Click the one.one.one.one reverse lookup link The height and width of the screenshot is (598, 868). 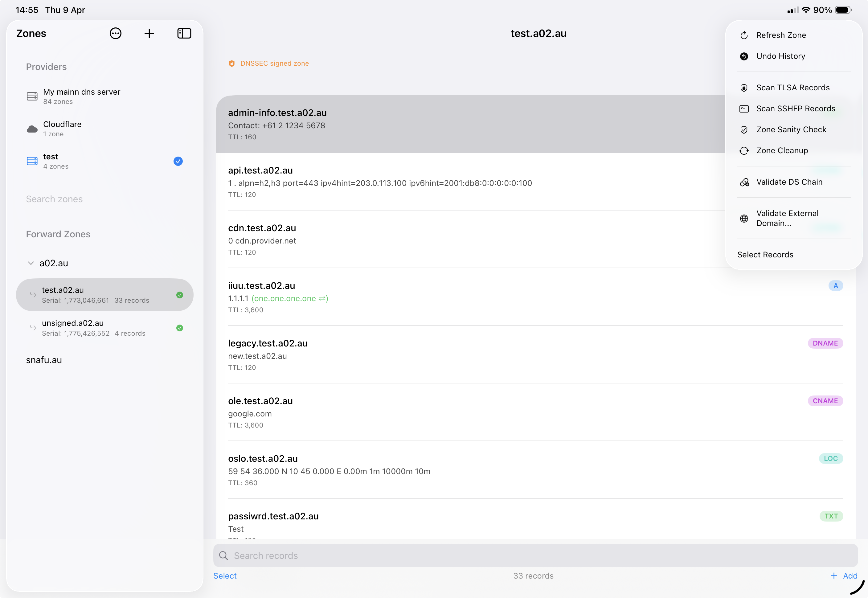tap(289, 299)
